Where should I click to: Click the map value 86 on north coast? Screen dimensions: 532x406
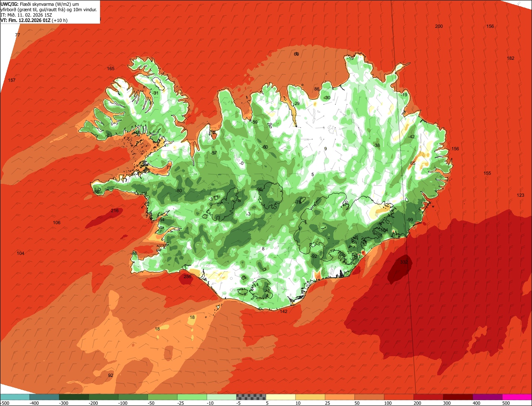[x=317, y=89]
